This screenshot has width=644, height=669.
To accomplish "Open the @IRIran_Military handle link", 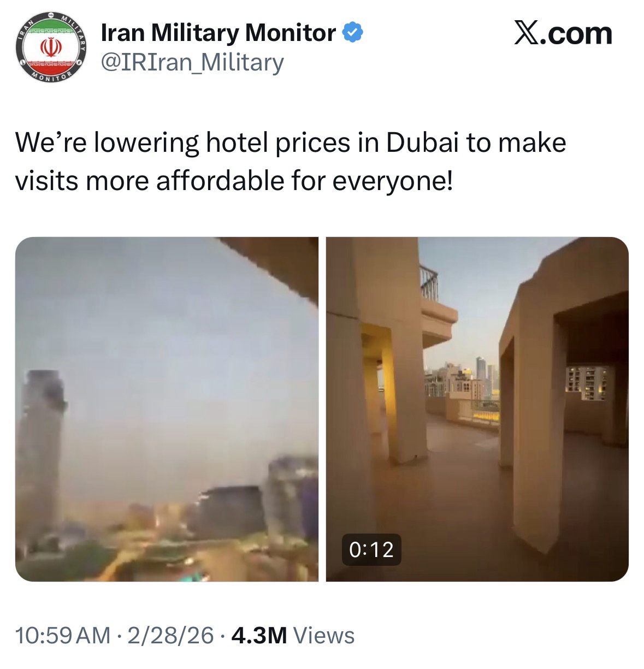I will (193, 62).
